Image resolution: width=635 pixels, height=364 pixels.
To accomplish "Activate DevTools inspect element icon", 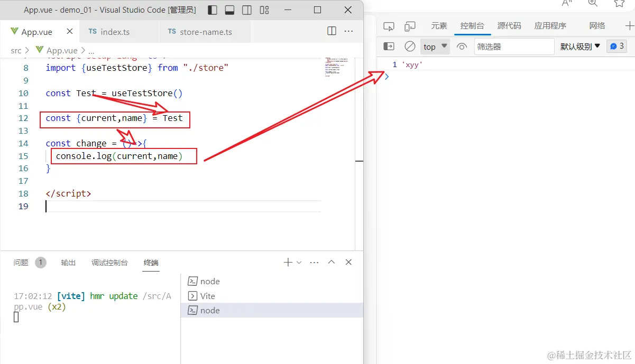I will coord(389,26).
